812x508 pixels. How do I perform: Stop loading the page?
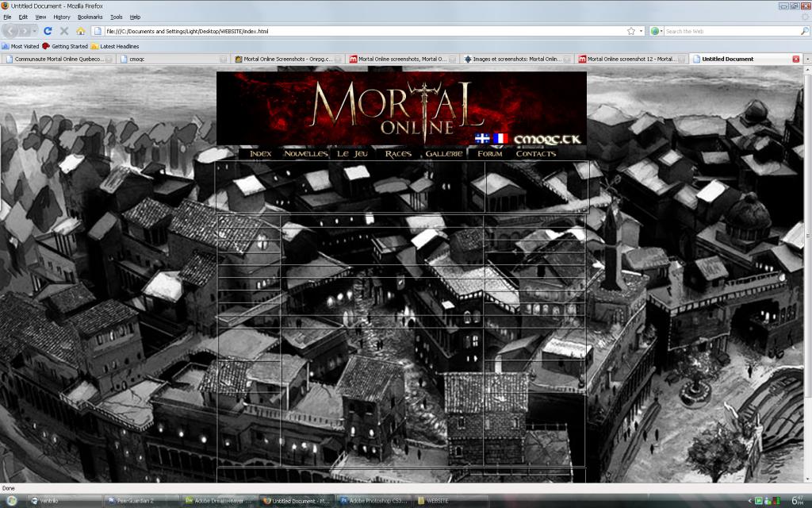[x=64, y=31]
